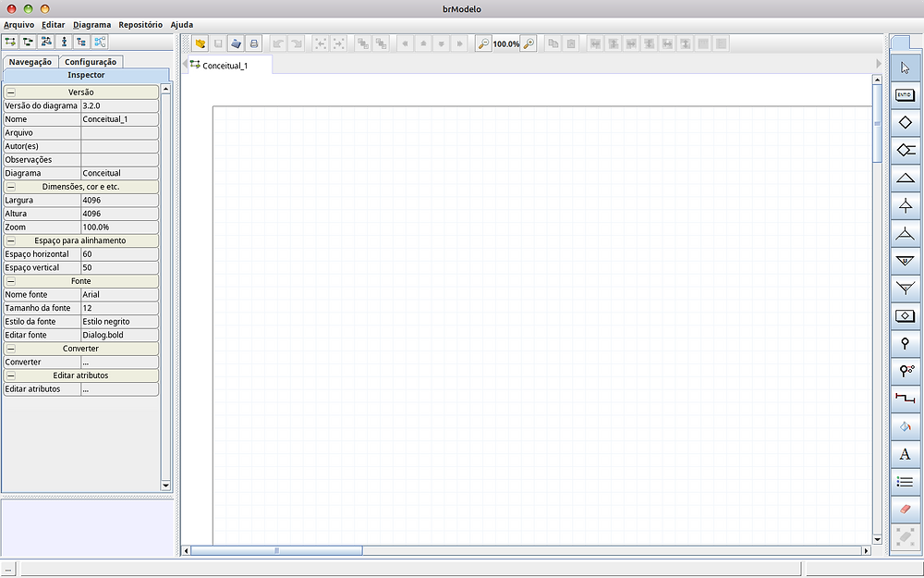Viewport: 924px width, 578px height.
Task: Open the Diagrama menu
Action: (91, 25)
